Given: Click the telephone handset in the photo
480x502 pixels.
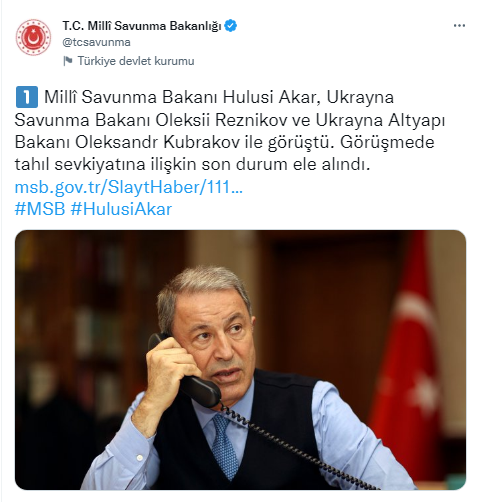Looking at the screenshot, I should click(x=185, y=370).
